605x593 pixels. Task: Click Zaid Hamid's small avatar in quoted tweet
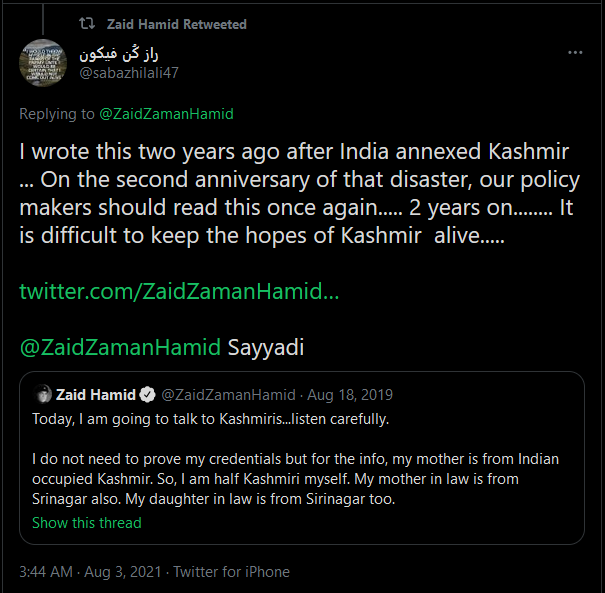tap(43, 394)
